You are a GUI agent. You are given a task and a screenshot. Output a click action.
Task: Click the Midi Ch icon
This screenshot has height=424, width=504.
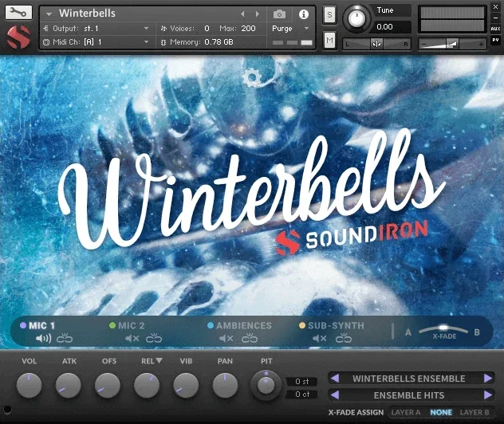pyautogui.click(x=46, y=42)
